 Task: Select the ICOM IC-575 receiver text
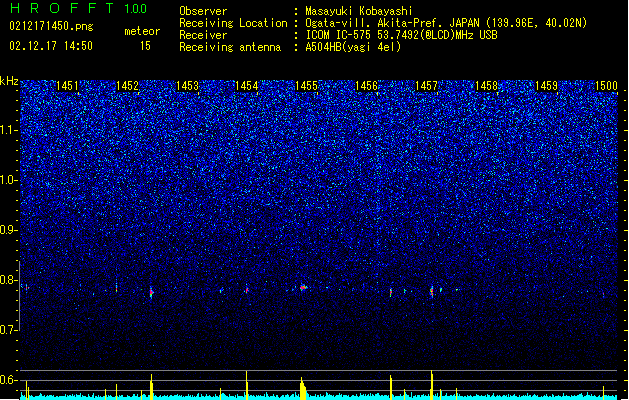(x=401, y=35)
